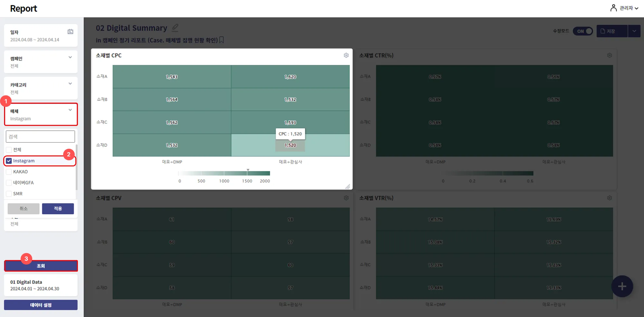Click the 조회 search button
This screenshot has width=644, height=317.
[41, 266]
